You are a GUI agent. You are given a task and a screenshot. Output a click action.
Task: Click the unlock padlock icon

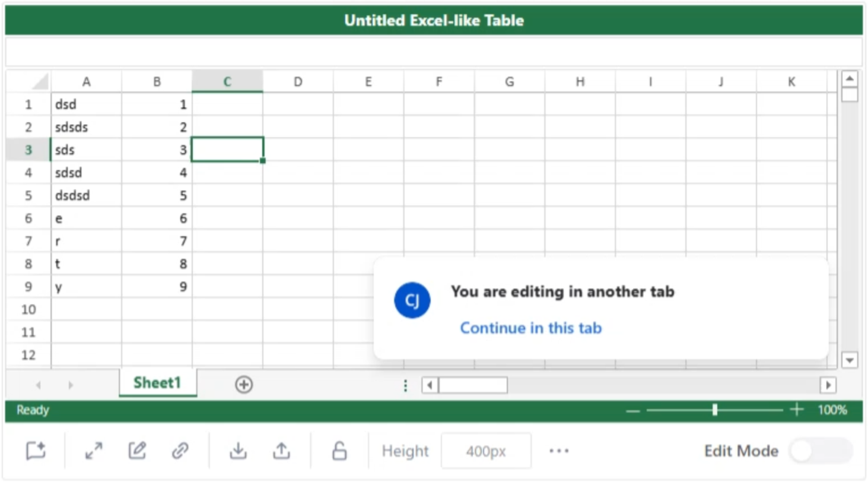[x=339, y=451]
